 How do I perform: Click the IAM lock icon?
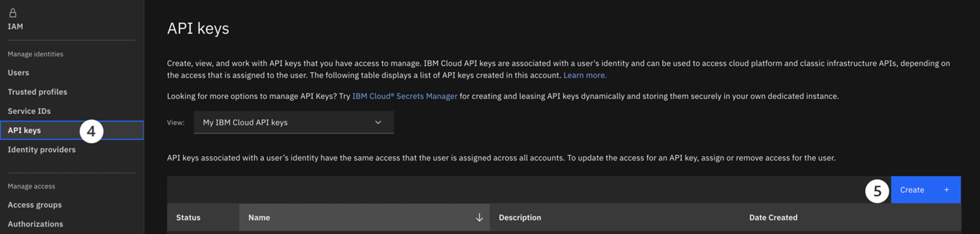pyautogui.click(x=13, y=13)
